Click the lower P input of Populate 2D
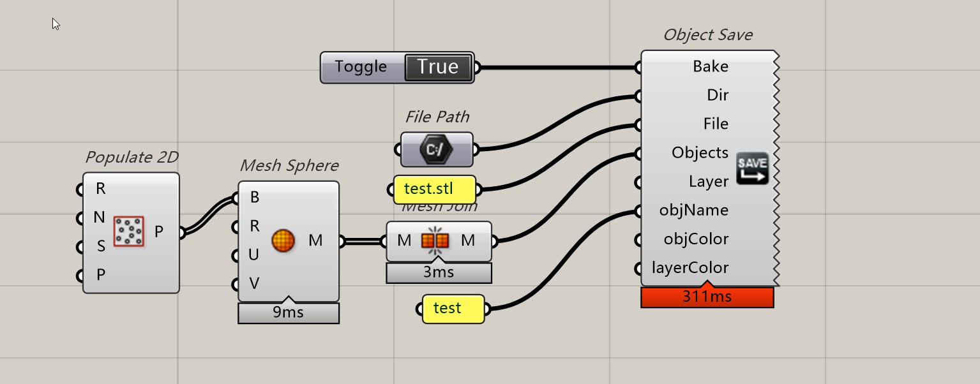980x384 pixels. click(100, 275)
